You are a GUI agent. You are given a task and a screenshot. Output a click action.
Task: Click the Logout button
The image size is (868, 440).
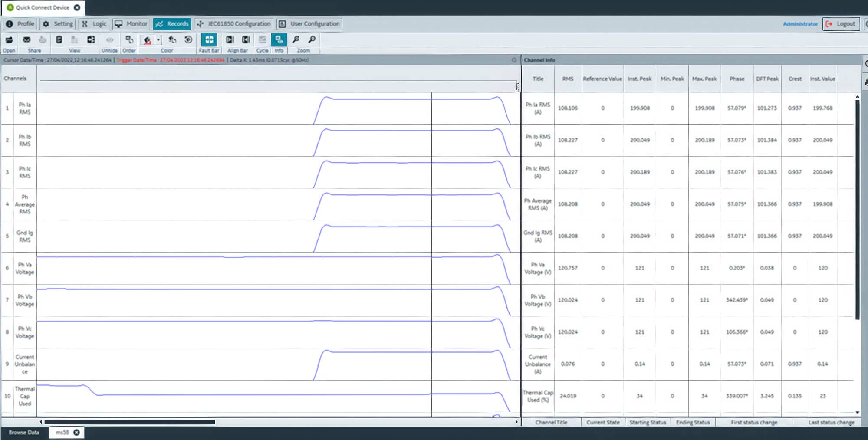click(x=841, y=24)
